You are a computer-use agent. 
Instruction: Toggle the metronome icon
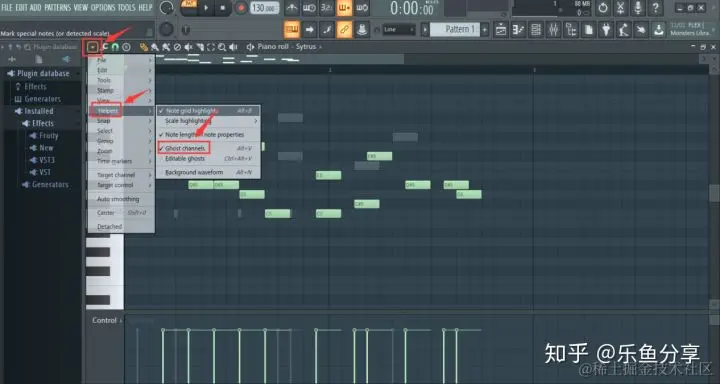pos(292,8)
